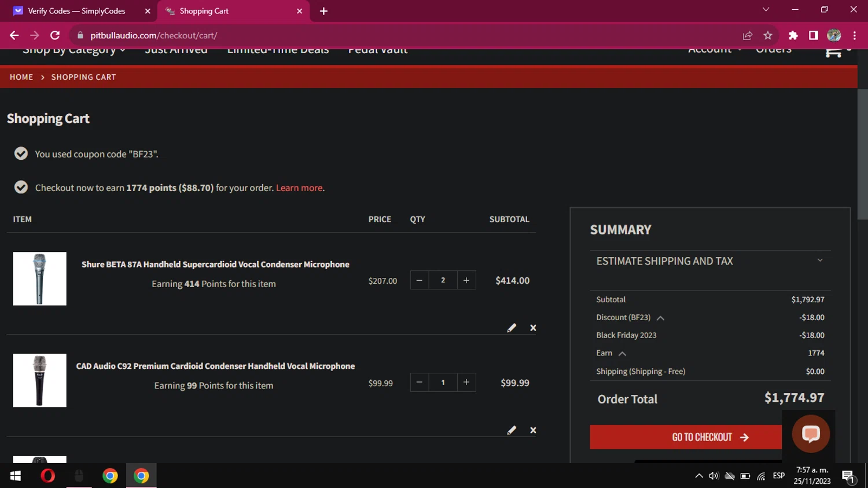Collapse the Earn points details
868x488 pixels.
(x=623, y=354)
